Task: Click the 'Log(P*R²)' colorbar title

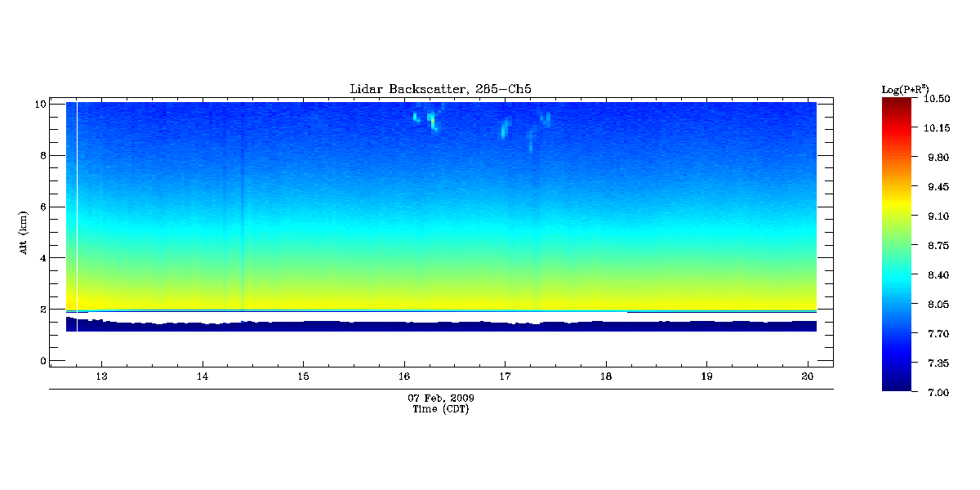Action: point(905,88)
